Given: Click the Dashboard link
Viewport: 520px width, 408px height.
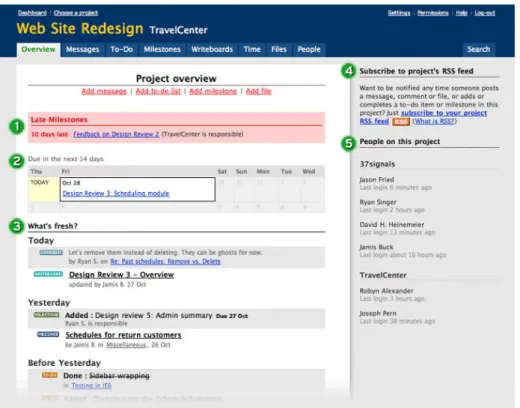Looking at the screenshot, I should click(32, 13).
